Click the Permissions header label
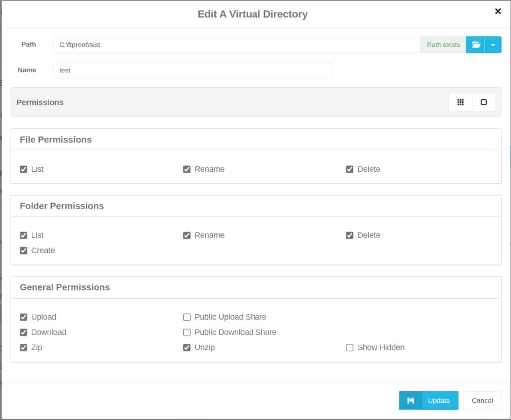511x420 pixels. [40, 102]
